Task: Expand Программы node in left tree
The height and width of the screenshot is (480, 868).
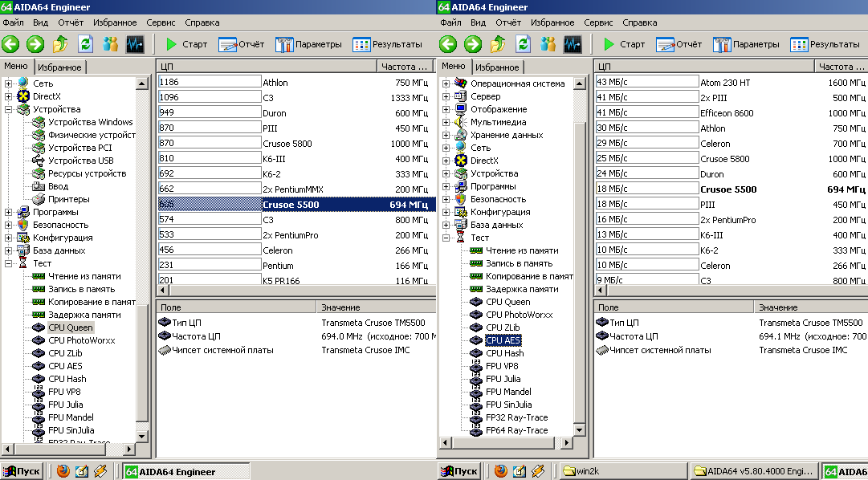Action: pyautogui.click(x=8, y=212)
